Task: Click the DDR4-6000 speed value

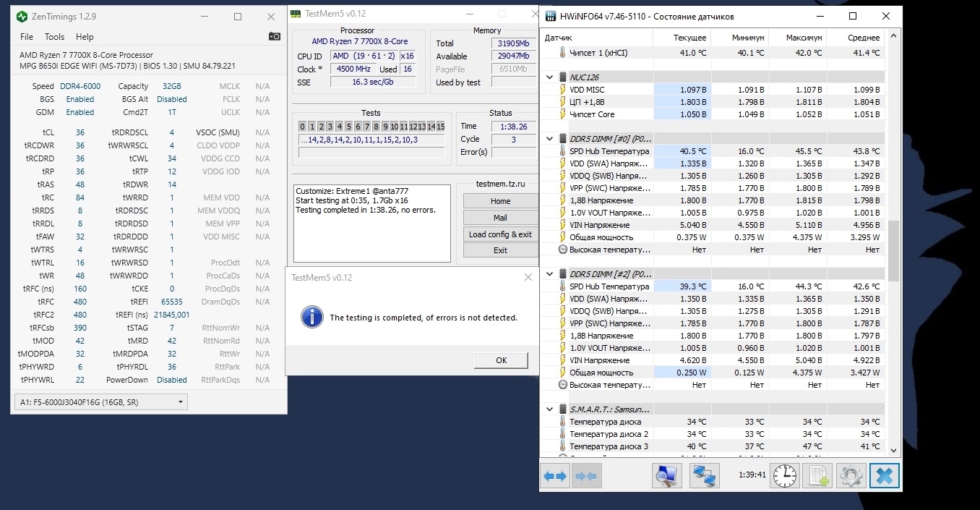Action: pos(80,86)
